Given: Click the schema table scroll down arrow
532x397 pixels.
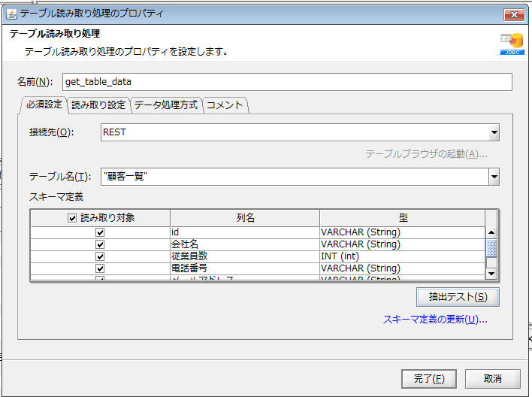Looking at the screenshot, I should [491, 274].
